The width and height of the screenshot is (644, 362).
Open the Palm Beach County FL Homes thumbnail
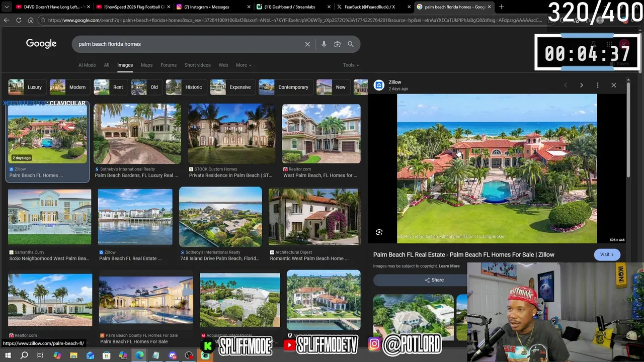[x=146, y=299]
